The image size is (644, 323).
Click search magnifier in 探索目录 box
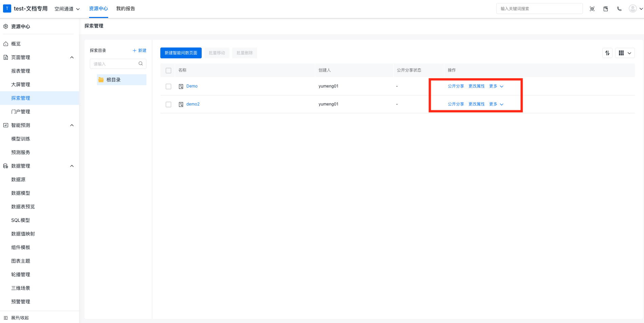tap(141, 63)
